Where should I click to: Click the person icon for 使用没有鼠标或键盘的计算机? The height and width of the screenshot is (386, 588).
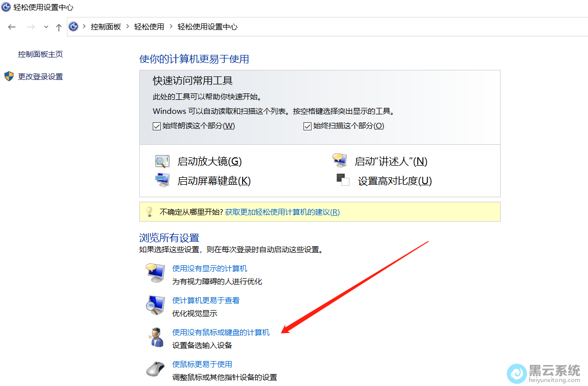click(x=155, y=337)
